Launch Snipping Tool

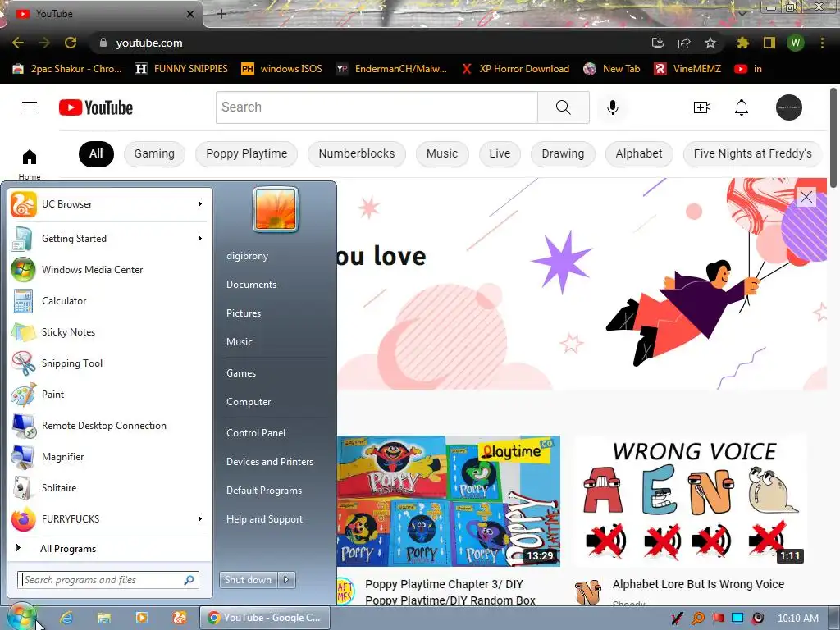point(109,363)
